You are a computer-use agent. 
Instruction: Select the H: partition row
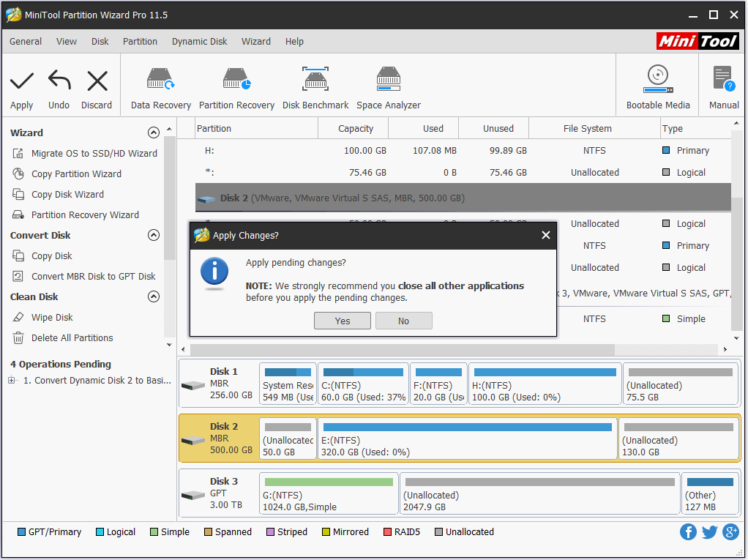coord(463,151)
